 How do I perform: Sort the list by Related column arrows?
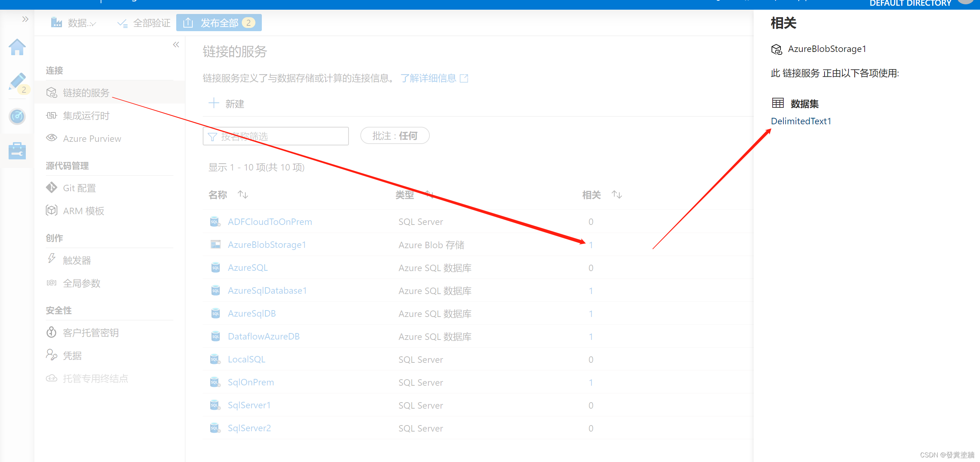[x=616, y=195]
